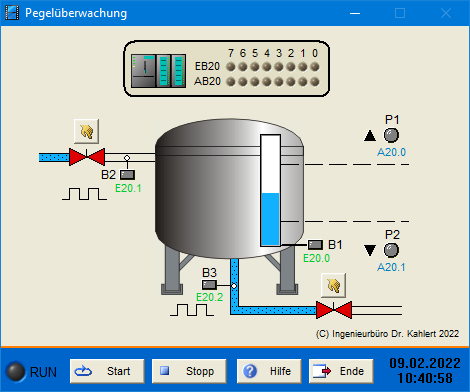Click the PLC module icon
The width and height of the screenshot is (470, 392).
click(158, 71)
